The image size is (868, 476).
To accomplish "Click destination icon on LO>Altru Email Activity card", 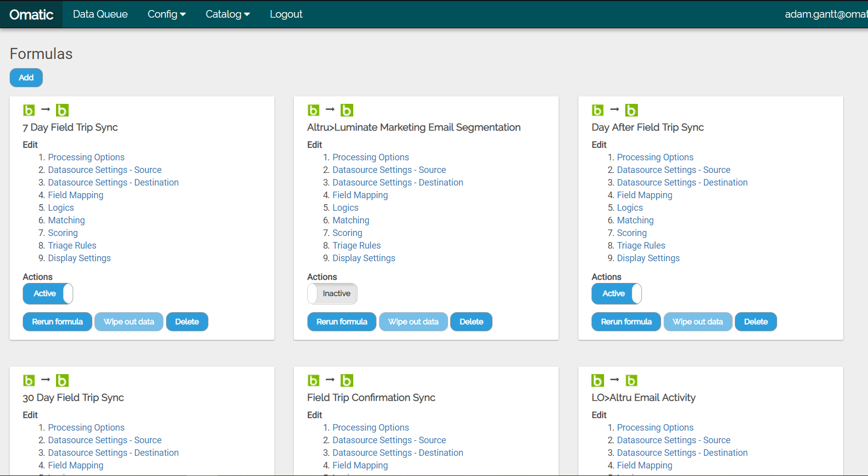I will [631, 380].
